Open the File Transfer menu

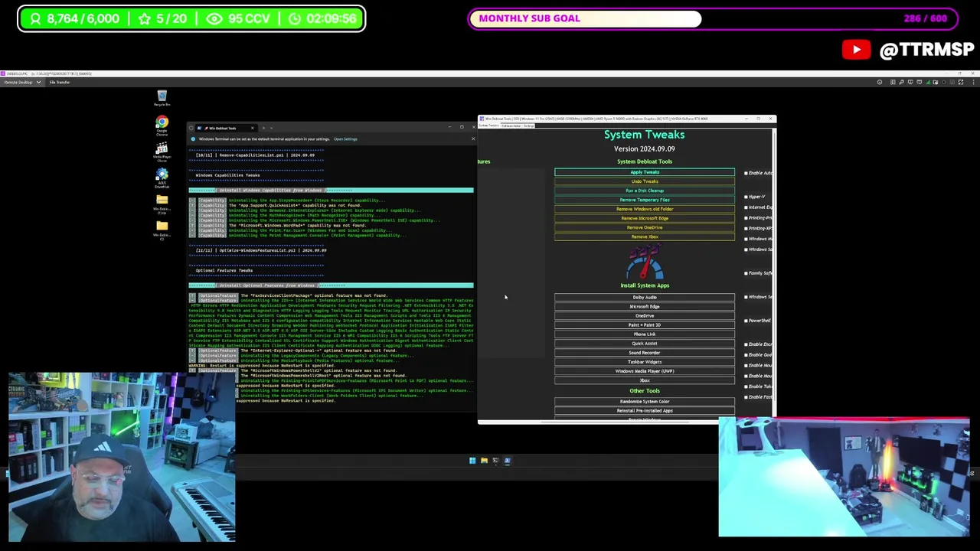60,82
